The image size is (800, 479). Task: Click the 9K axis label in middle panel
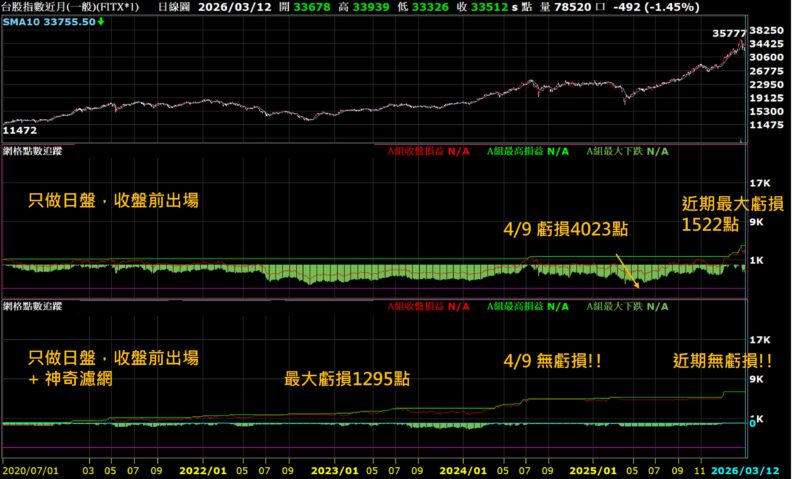point(756,222)
